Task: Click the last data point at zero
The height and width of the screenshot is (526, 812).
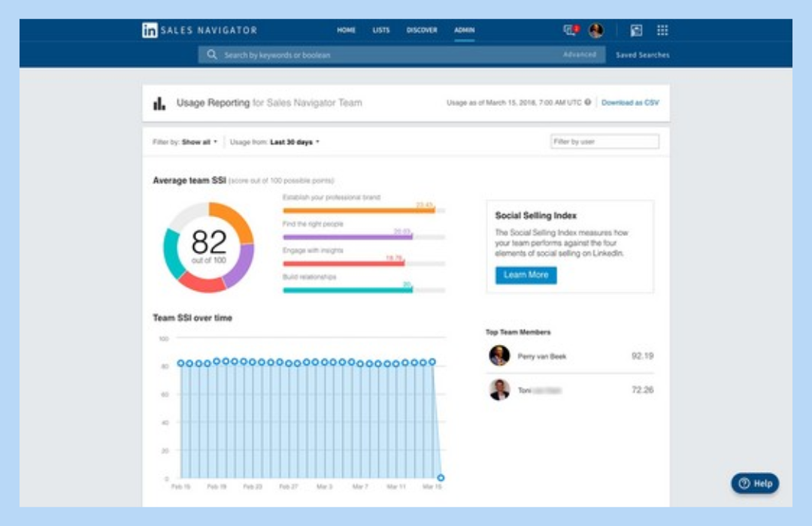Action: 441,477
